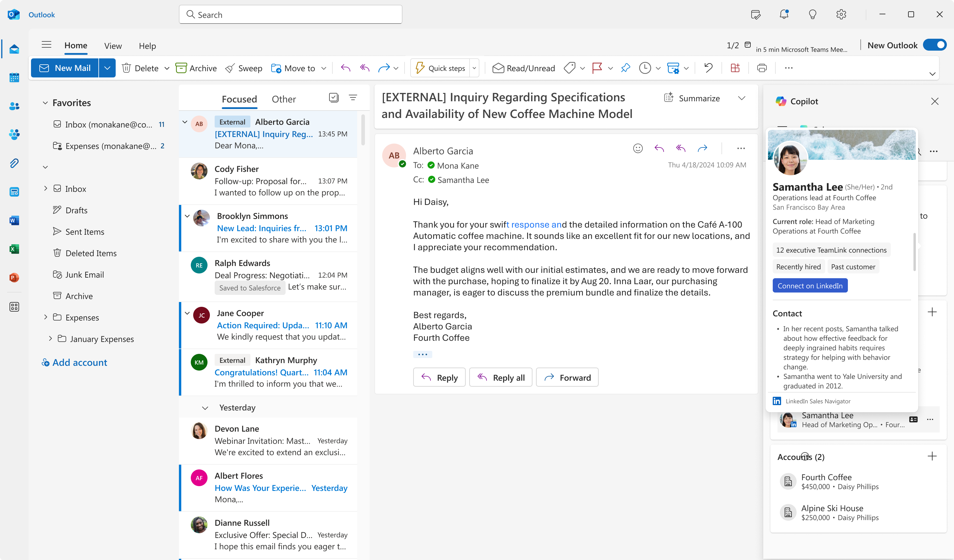Open Settings gear icon
Image resolution: width=954 pixels, height=560 pixels.
click(x=841, y=14)
